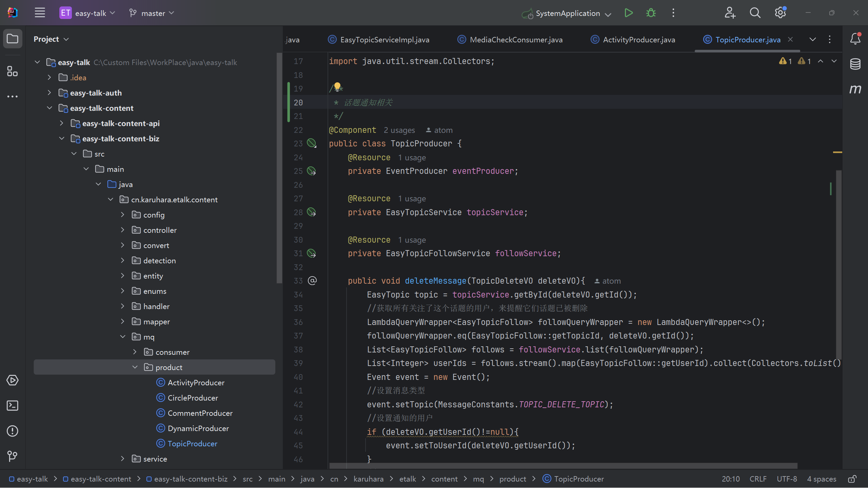Open the Structure tool window icon
The height and width of the screenshot is (488, 868).
coord(13,71)
